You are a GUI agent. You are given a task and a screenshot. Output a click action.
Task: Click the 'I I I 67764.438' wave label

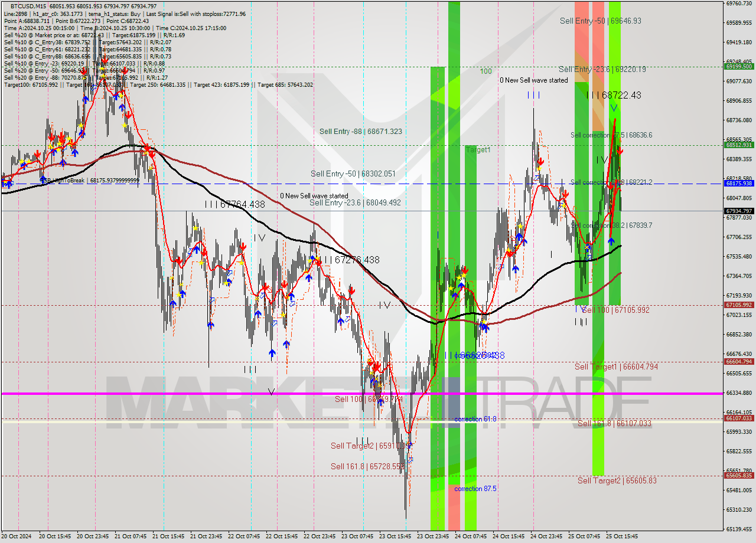coord(234,204)
